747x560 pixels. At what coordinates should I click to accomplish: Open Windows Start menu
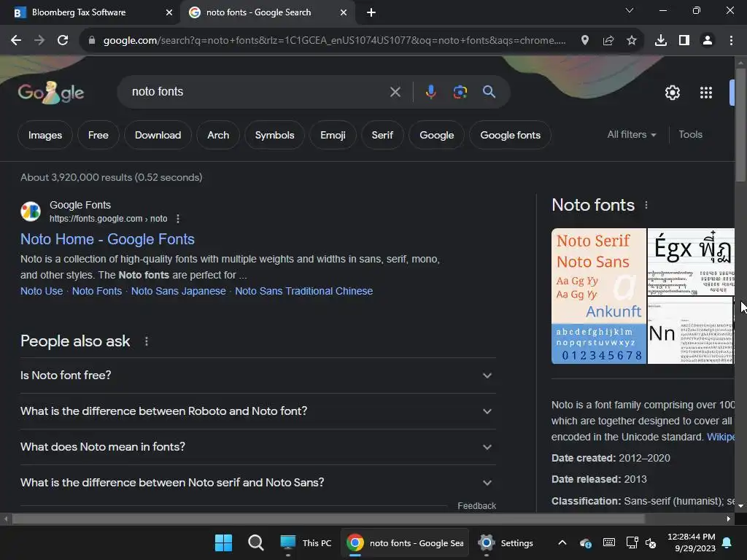point(223,542)
